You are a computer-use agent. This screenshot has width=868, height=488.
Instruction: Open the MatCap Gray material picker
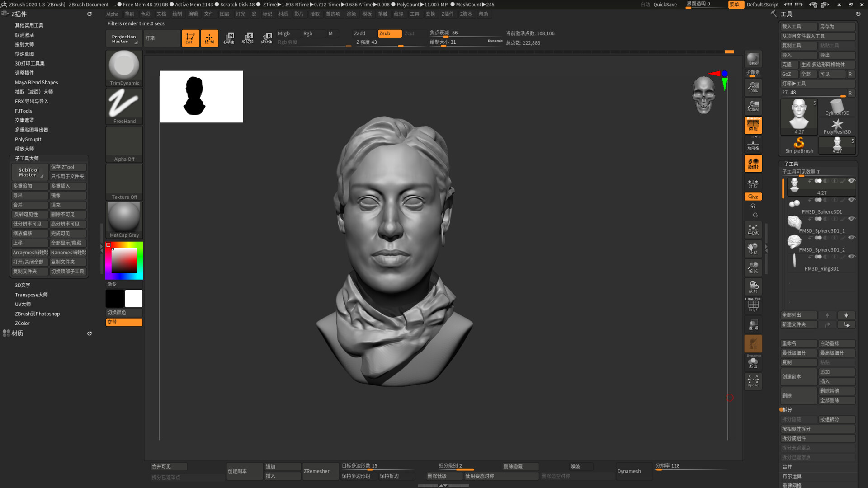124,220
